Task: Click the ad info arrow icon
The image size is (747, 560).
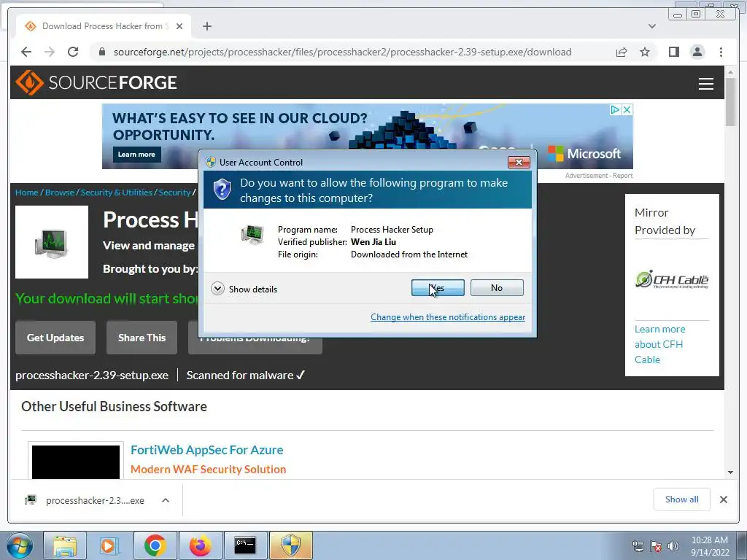Action: [x=616, y=109]
